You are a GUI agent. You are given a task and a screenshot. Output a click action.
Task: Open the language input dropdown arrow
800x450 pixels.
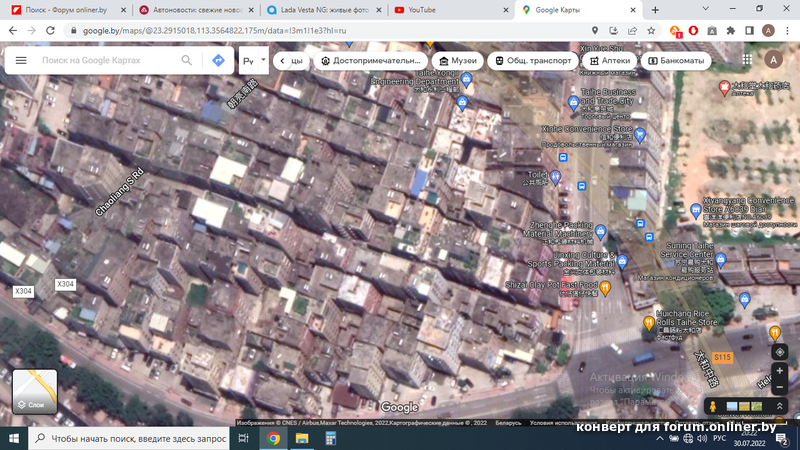pos(263,60)
